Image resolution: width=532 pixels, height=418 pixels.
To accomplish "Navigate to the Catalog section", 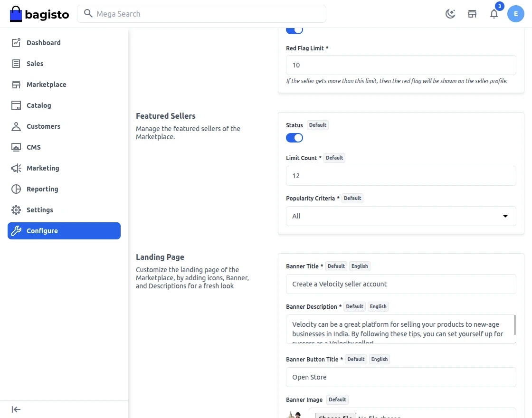I will [x=38, y=105].
